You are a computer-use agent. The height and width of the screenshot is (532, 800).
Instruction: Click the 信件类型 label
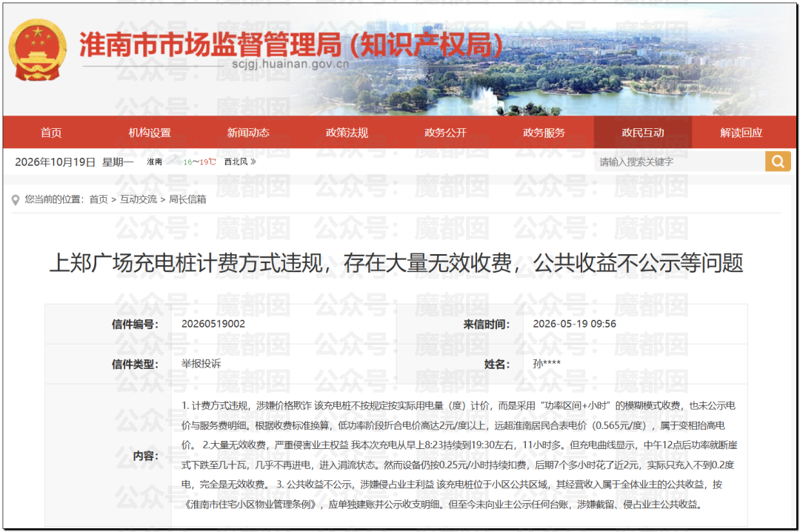(x=136, y=364)
